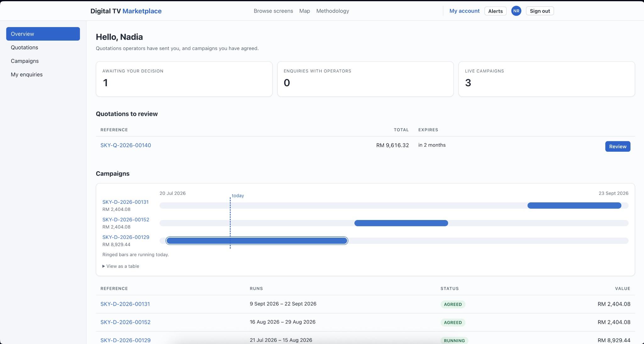Sign out of the account

tap(540, 11)
